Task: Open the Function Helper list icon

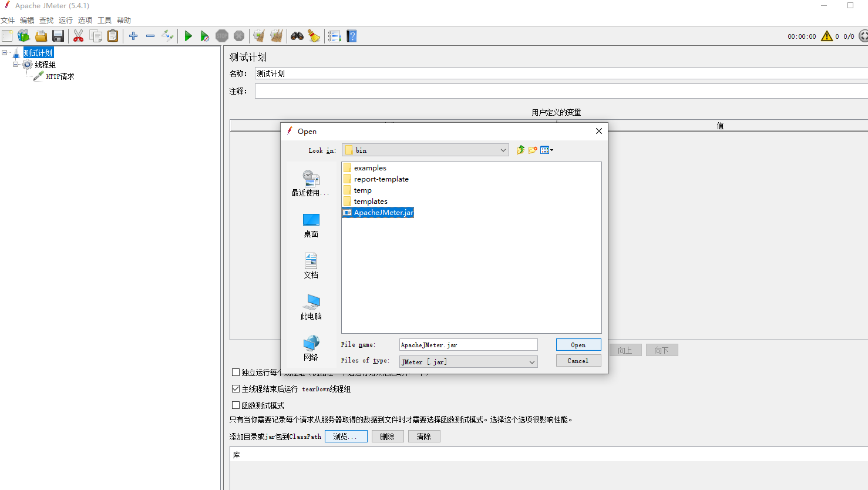Action: pyautogui.click(x=334, y=36)
